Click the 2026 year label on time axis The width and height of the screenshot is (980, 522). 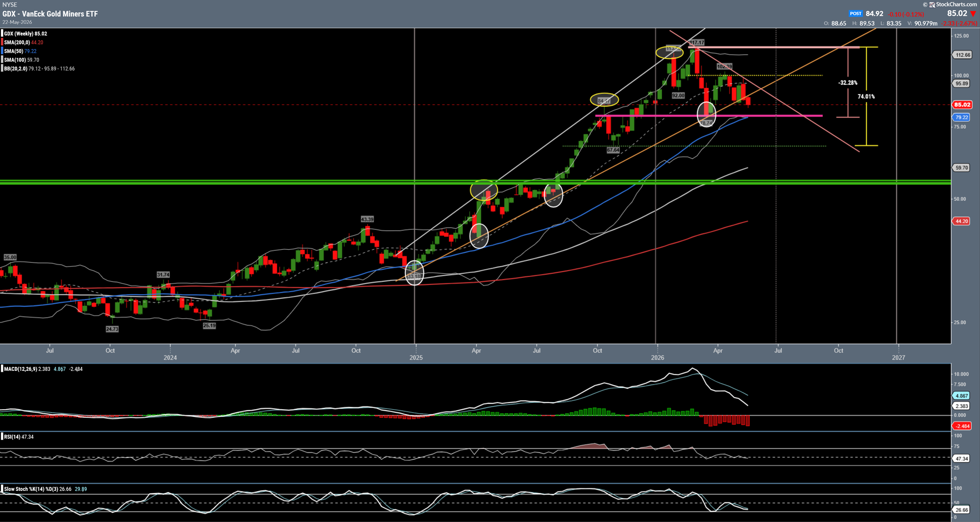pyautogui.click(x=657, y=358)
